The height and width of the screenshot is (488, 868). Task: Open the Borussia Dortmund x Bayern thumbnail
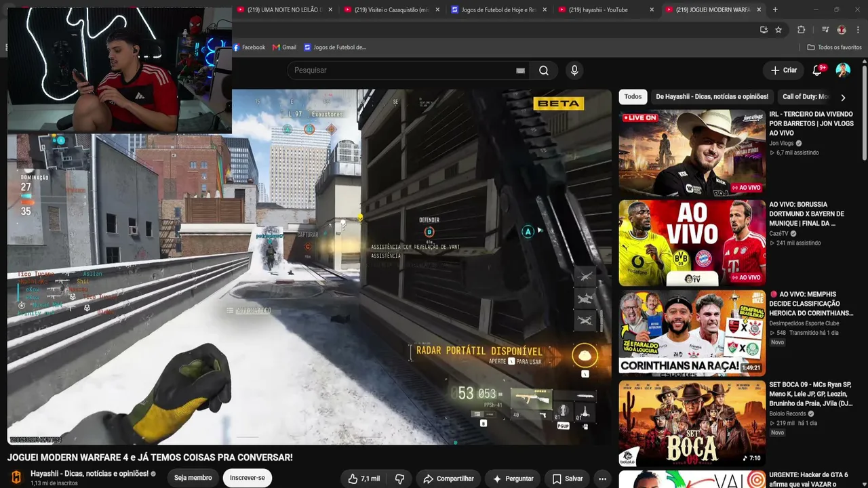pos(692,243)
